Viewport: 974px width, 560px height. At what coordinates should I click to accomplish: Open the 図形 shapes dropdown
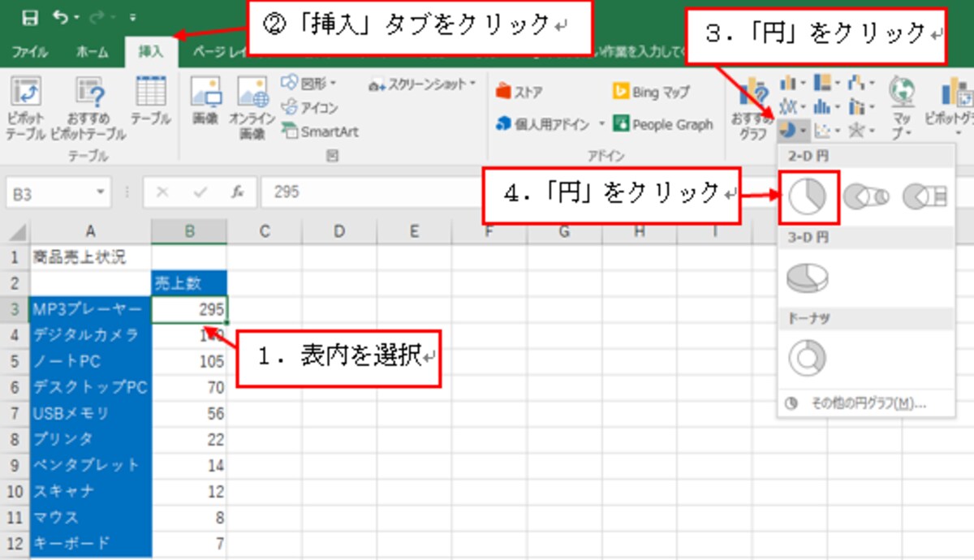click(x=310, y=83)
